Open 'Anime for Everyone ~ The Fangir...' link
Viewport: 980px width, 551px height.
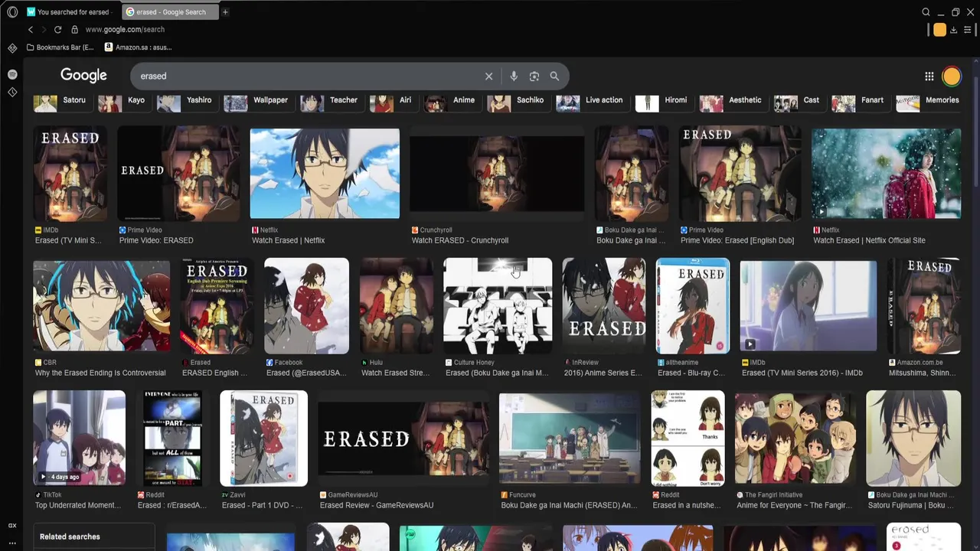pos(794,505)
